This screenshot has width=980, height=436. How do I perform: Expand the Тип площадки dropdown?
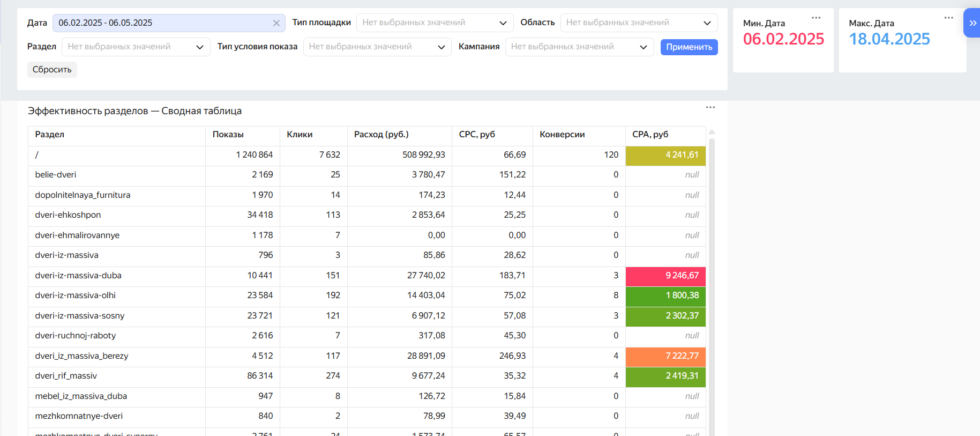(435, 23)
